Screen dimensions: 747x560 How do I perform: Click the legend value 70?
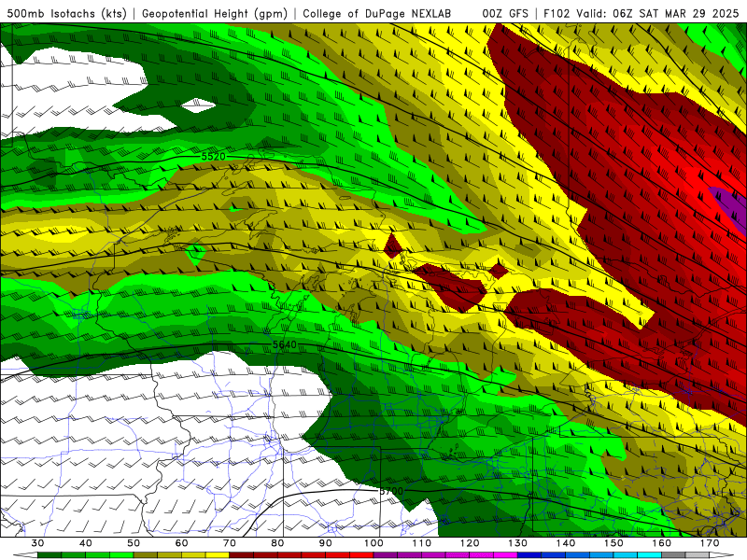pos(230,543)
